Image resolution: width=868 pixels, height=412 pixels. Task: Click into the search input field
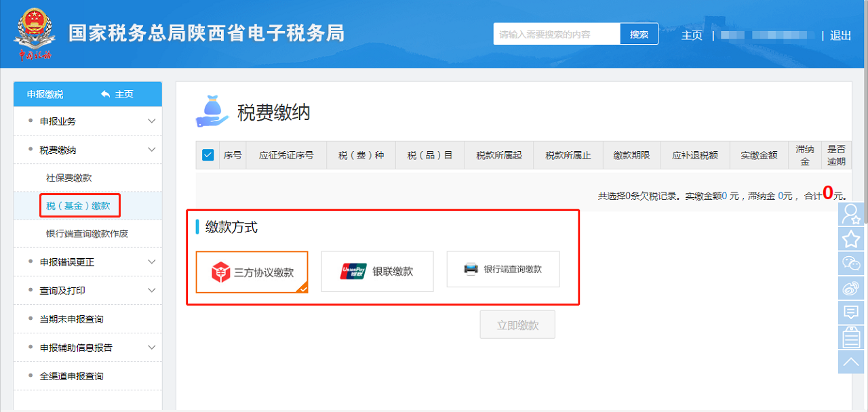(x=557, y=34)
